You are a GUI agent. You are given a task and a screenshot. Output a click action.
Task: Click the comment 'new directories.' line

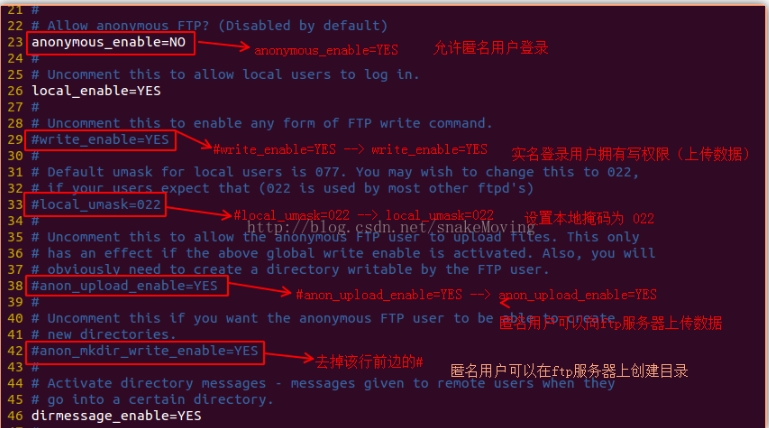[x=103, y=335]
